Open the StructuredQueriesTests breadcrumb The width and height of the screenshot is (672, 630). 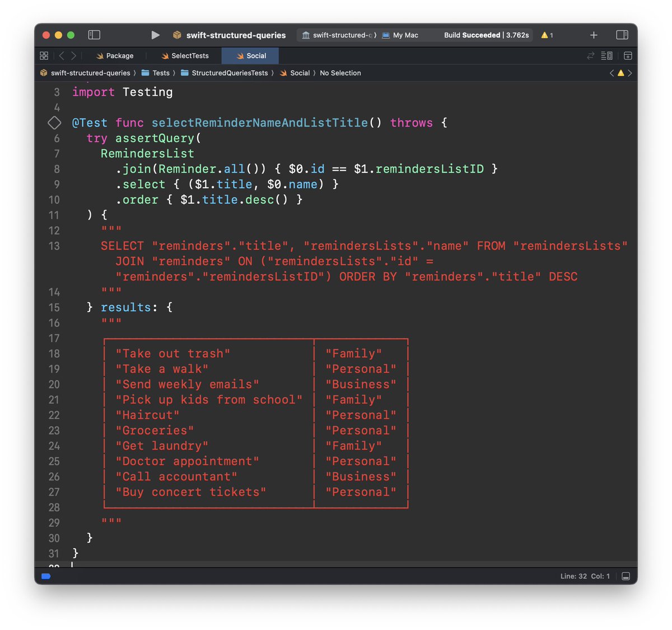224,73
